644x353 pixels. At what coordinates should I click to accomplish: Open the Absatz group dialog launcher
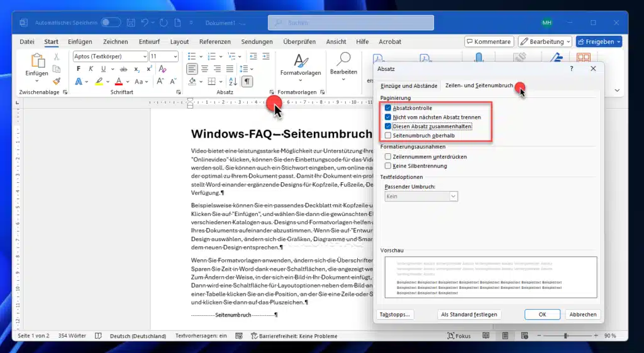[x=272, y=92]
